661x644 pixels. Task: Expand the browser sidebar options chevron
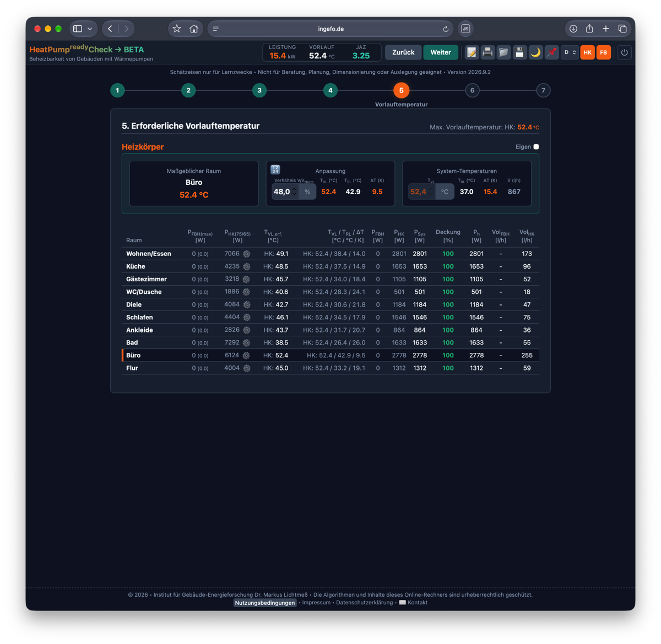[90, 29]
